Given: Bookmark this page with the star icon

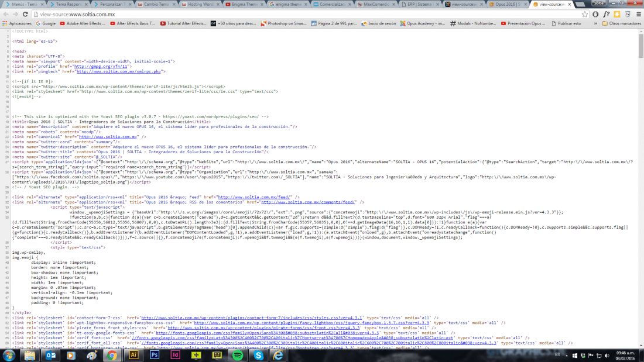Looking at the screenshot, I should (x=585, y=15).
